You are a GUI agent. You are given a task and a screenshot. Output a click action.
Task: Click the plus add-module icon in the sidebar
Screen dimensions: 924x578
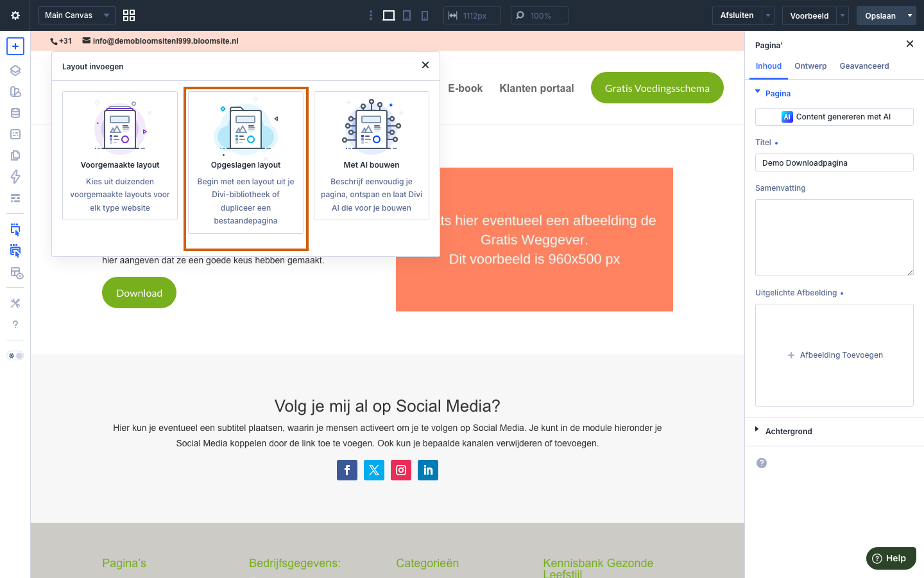coord(15,46)
